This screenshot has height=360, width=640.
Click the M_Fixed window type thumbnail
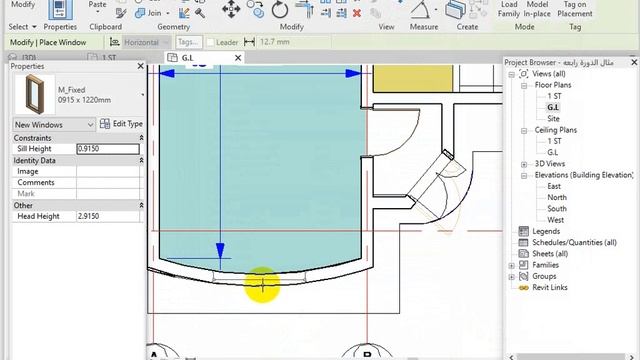[x=35, y=94]
